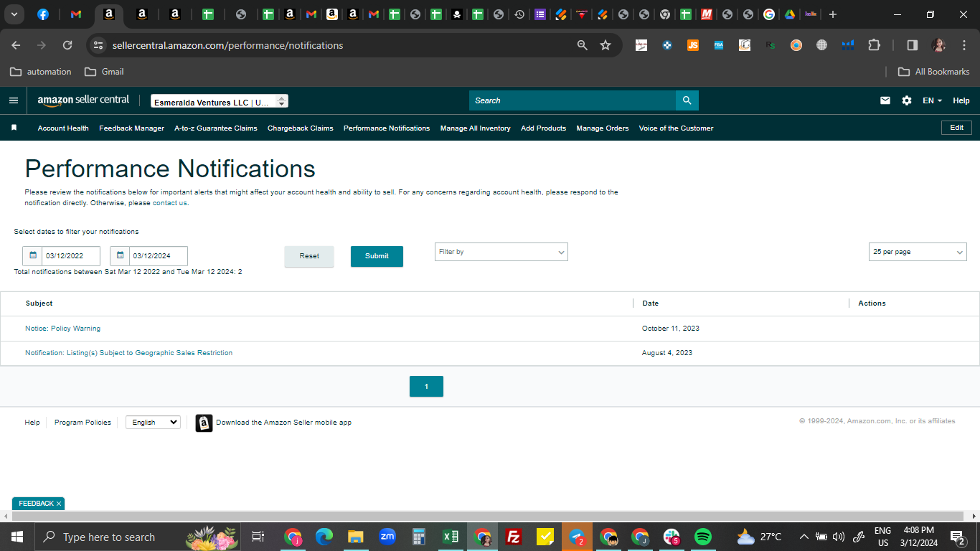
Task: Toggle the Chrome side panel icon
Action: [913, 45]
